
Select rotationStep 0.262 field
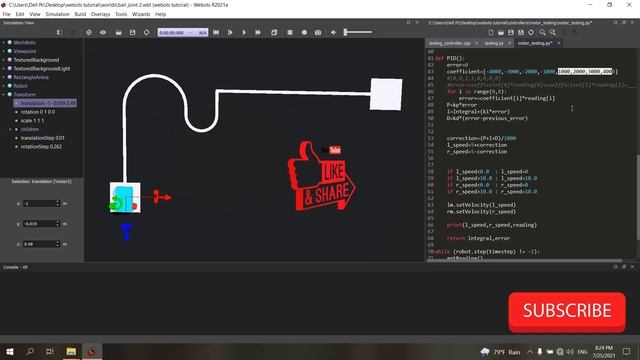(x=41, y=147)
